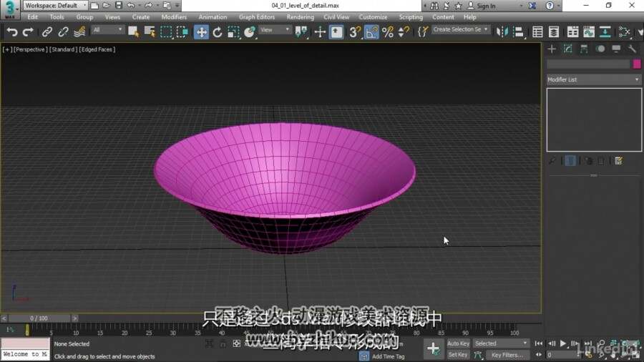Image resolution: width=644 pixels, height=362 pixels.
Task: Redo the last scene operation
Action: [x=28, y=31]
